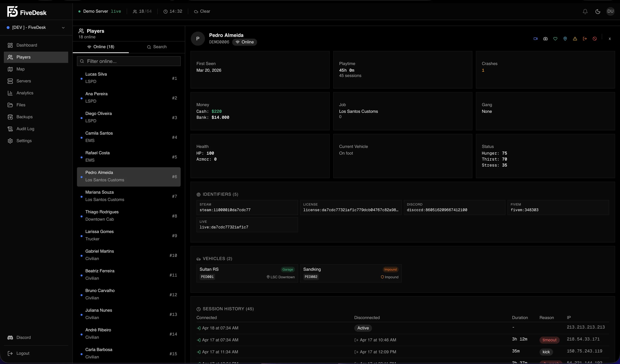Select player Bruno Carvalho #12
This screenshot has height=364, width=620.
click(x=129, y=295)
